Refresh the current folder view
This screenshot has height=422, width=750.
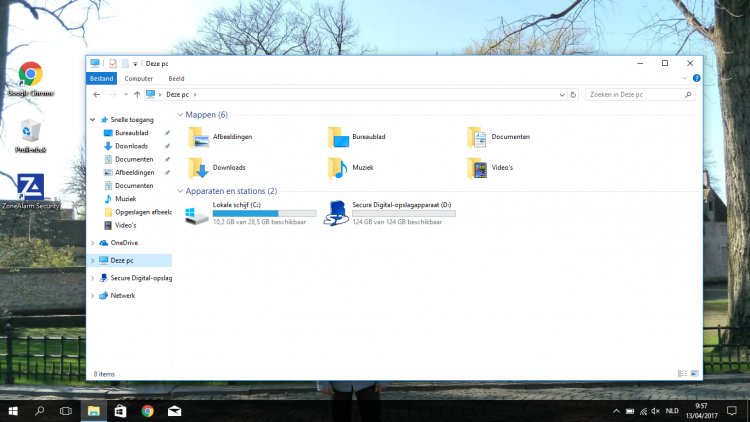tap(573, 94)
